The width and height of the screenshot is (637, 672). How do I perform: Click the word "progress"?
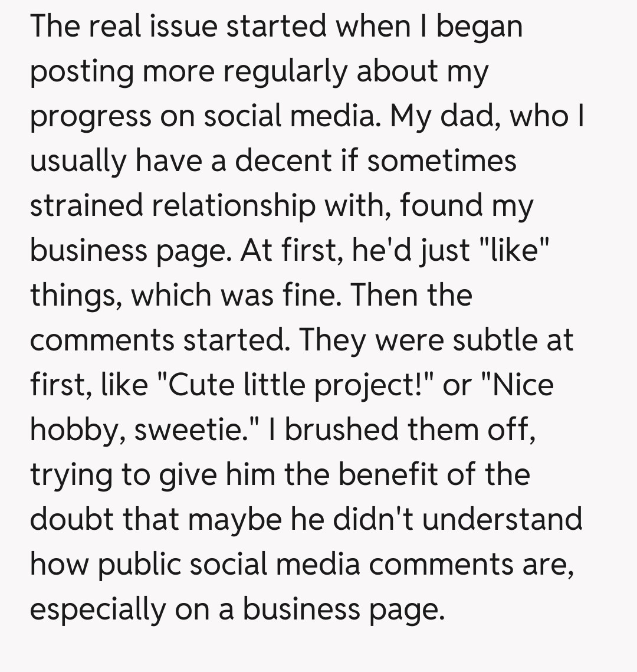point(90,116)
